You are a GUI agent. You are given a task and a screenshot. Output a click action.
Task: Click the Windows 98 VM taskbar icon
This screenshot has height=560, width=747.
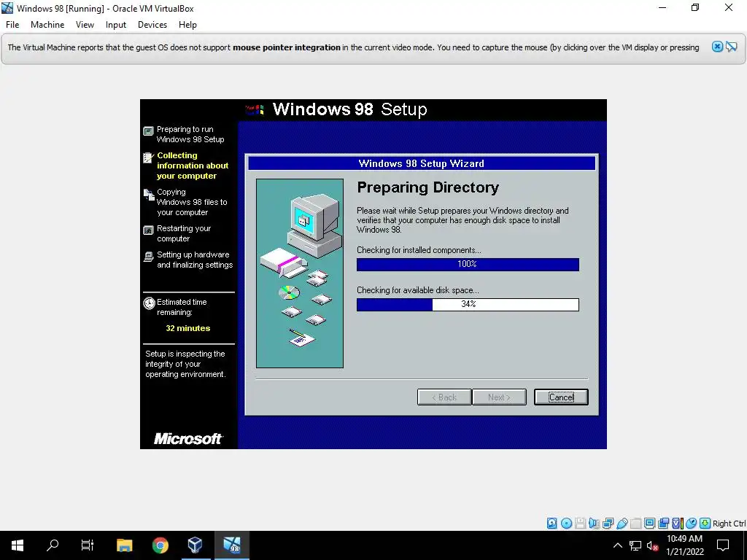coord(232,545)
